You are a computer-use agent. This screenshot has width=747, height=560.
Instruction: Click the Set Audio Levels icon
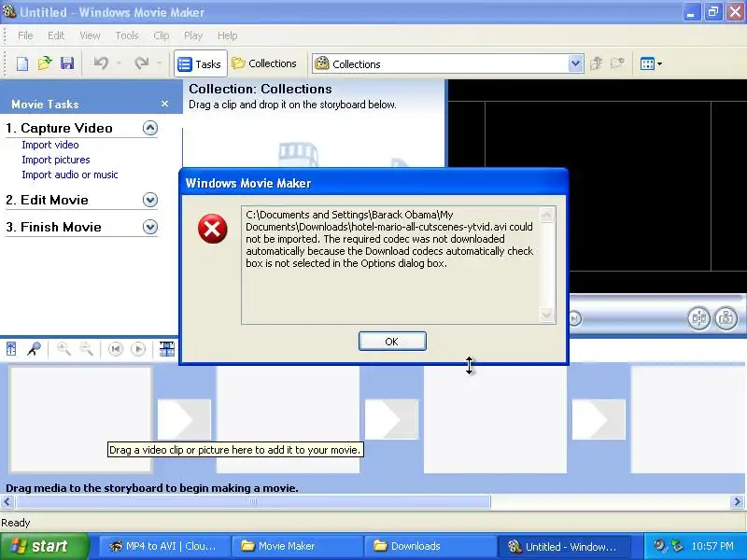click(11, 349)
